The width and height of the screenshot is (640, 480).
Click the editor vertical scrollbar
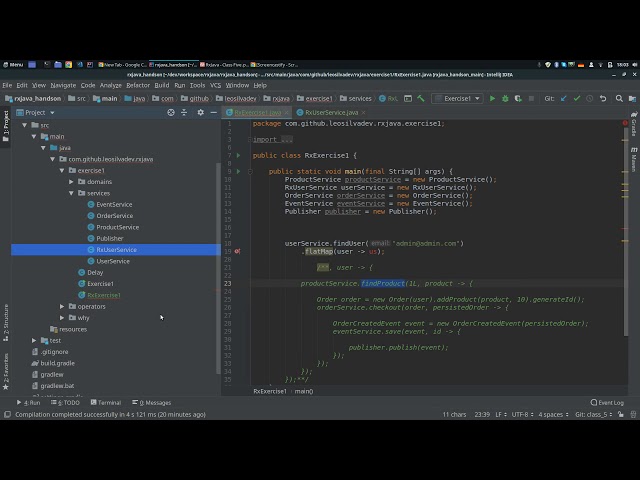625,231
